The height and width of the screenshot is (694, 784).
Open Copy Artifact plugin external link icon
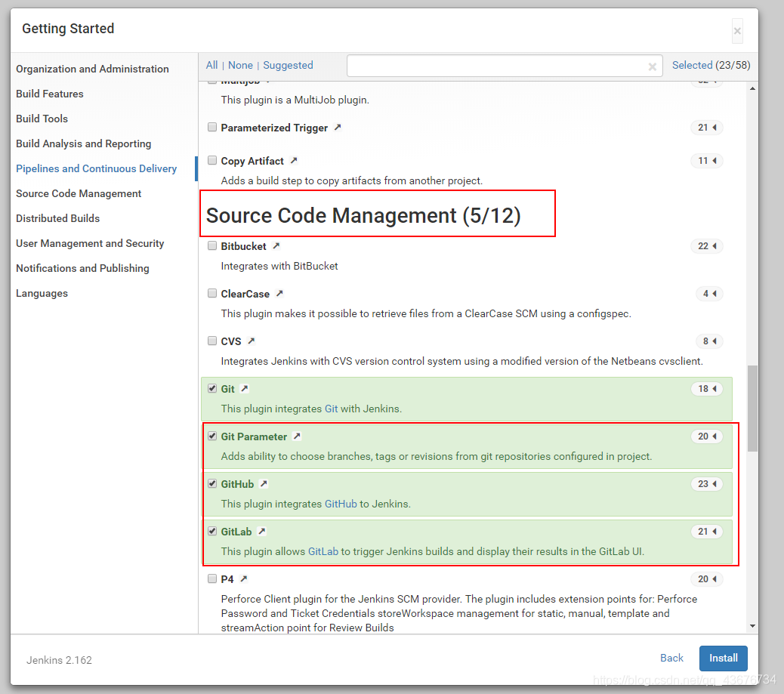click(x=294, y=161)
